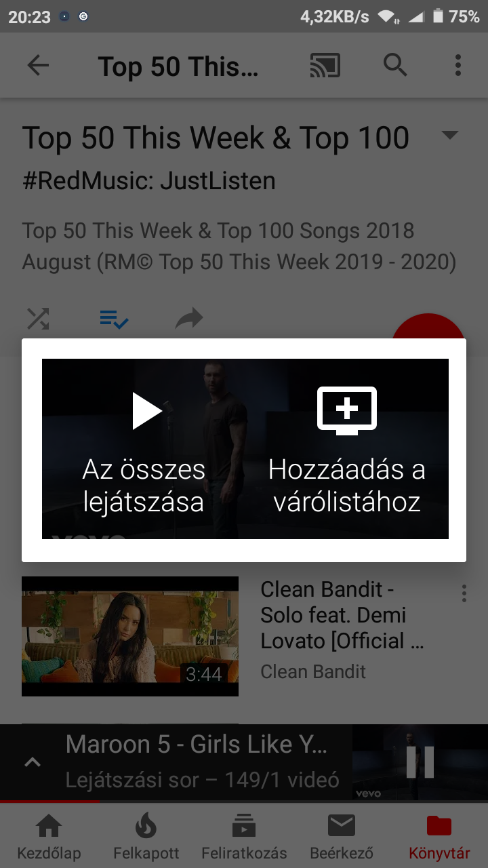The image size is (488, 868).
Task: Toggle the saved playlist checkmark icon
Action: point(114,318)
